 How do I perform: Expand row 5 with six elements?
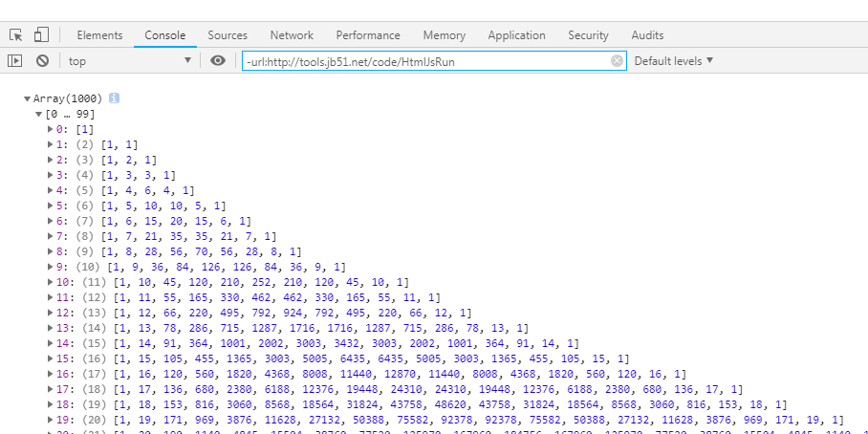[51, 206]
